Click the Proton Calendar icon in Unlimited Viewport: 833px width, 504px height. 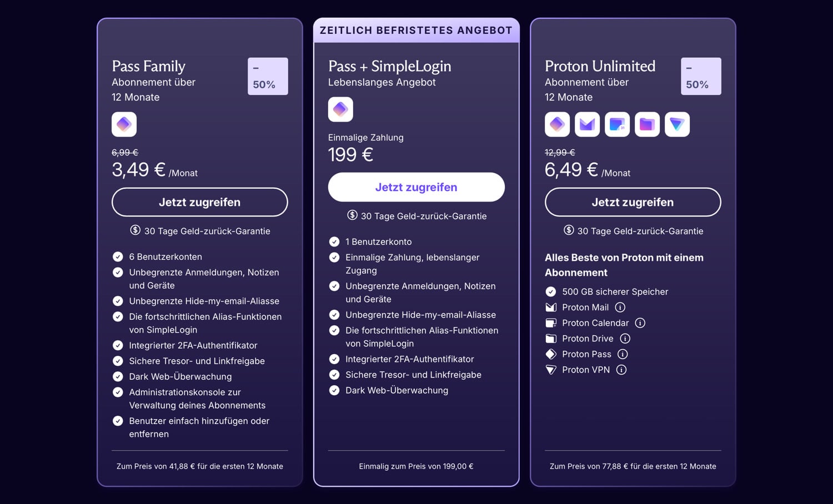[x=617, y=124]
